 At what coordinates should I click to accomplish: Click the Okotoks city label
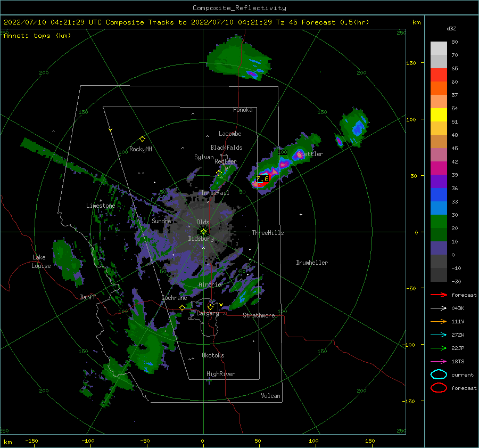point(212,355)
